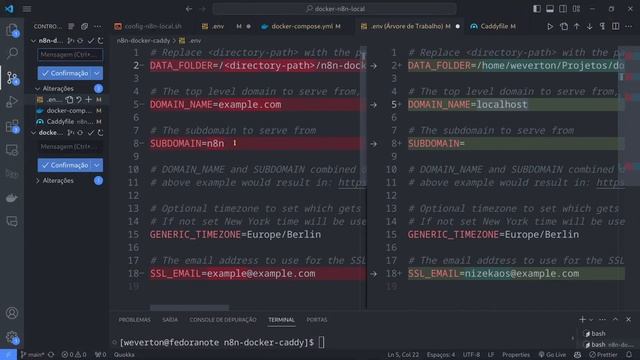The image size is (640, 360).
Task: Click Properties language mode in status bar
Action: (516, 355)
